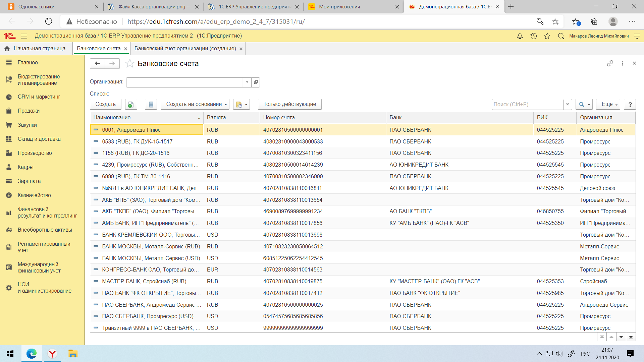Viewport: 644px width, 362px height.
Task: Move list up one page arrow
Action: 611,337
